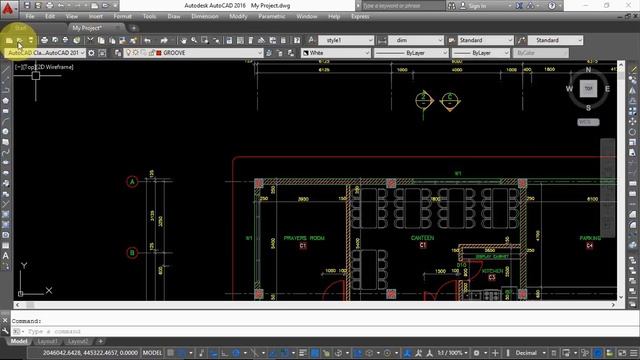Screen dimensions: 640x360
Task: Open the ByLayer lineweight dropdown
Action: [481, 53]
